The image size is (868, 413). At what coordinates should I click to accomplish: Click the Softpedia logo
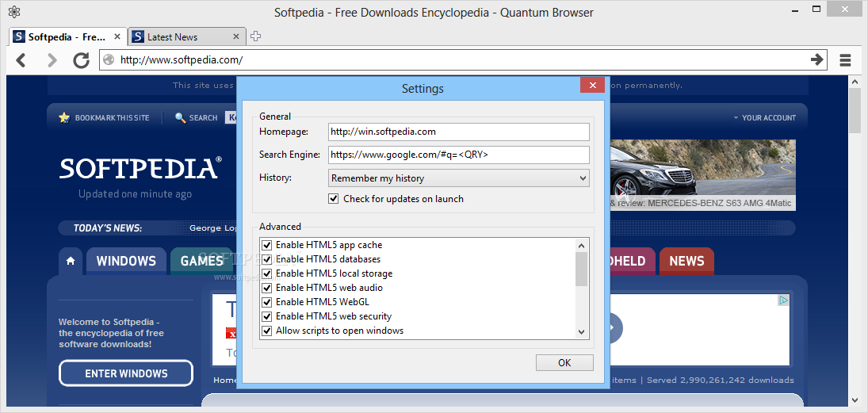pyautogui.click(x=141, y=168)
